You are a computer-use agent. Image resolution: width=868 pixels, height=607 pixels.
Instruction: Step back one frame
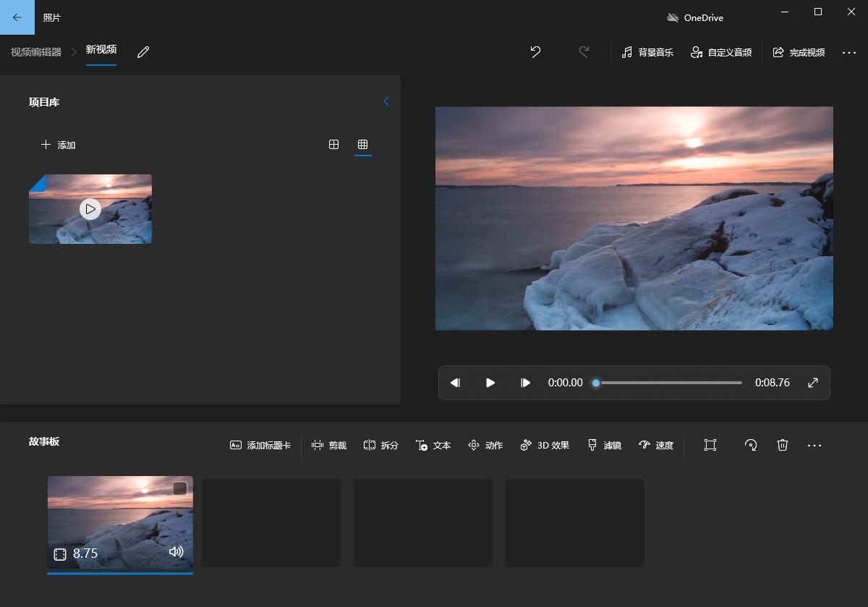[455, 383]
